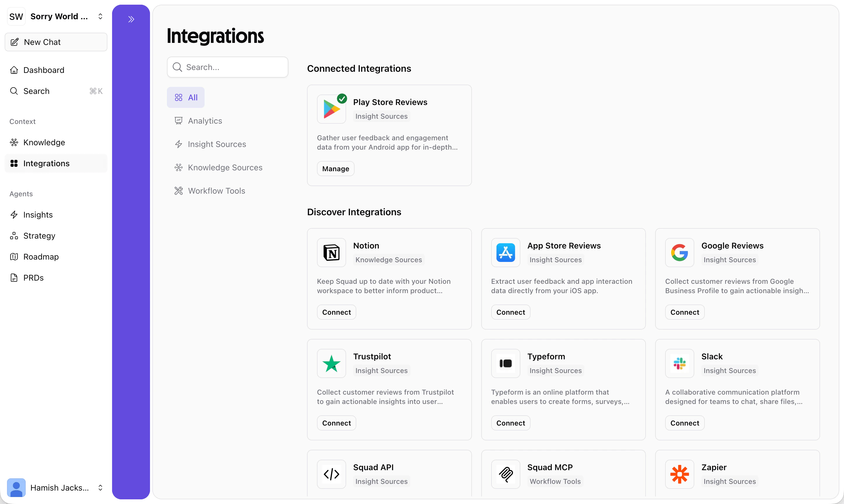Manage the Play Store Reviews integration
This screenshot has height=504, width=844.
coord(335,169)
